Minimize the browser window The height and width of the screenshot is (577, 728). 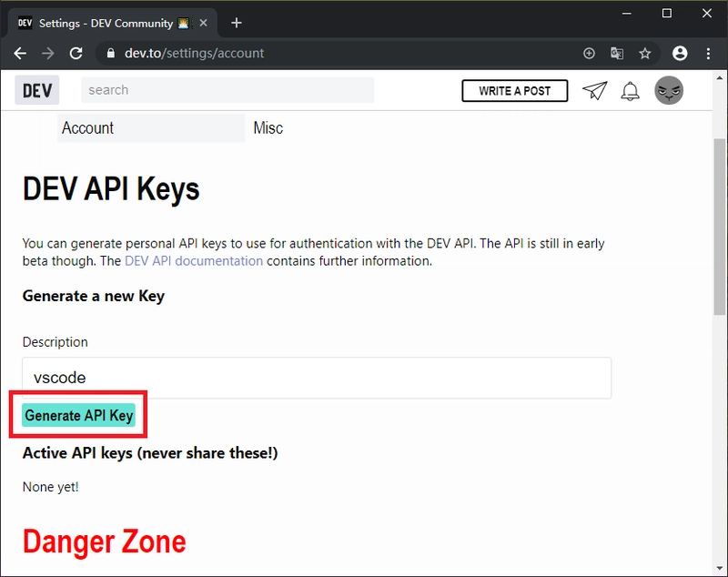coord(627,14)
